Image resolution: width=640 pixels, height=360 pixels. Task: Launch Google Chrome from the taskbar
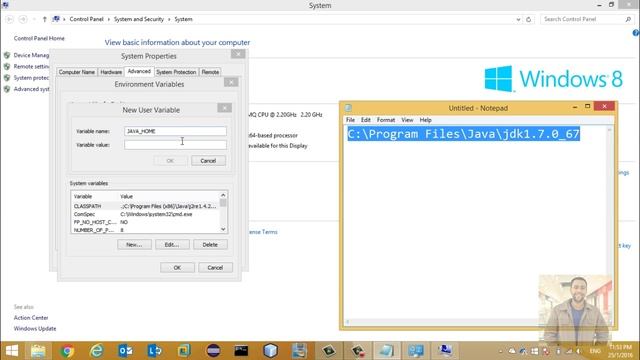pos(67,351)
